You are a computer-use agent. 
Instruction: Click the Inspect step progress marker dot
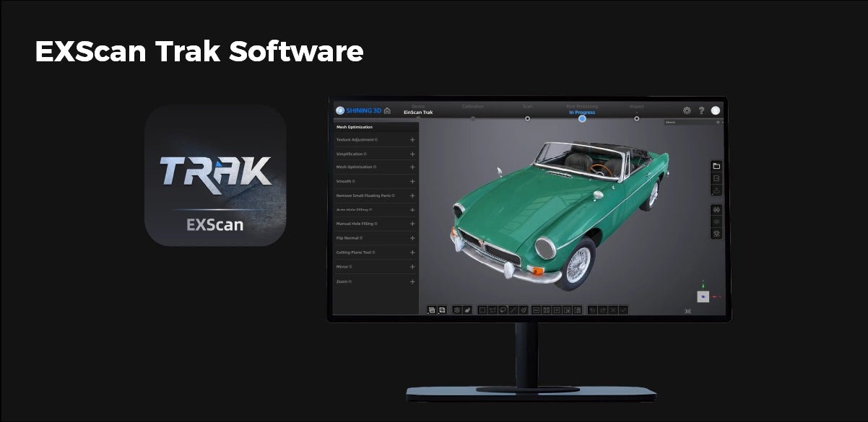(636, 118)
